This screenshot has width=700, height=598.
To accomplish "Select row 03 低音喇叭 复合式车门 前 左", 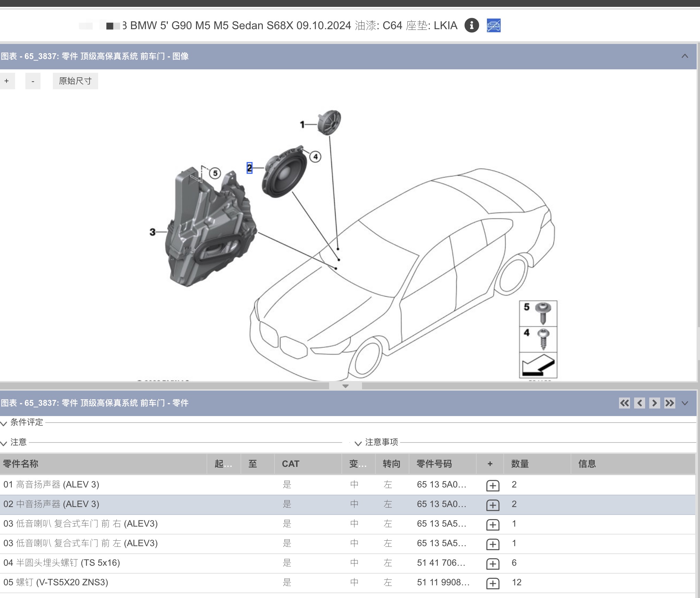I will click(348, 543).
